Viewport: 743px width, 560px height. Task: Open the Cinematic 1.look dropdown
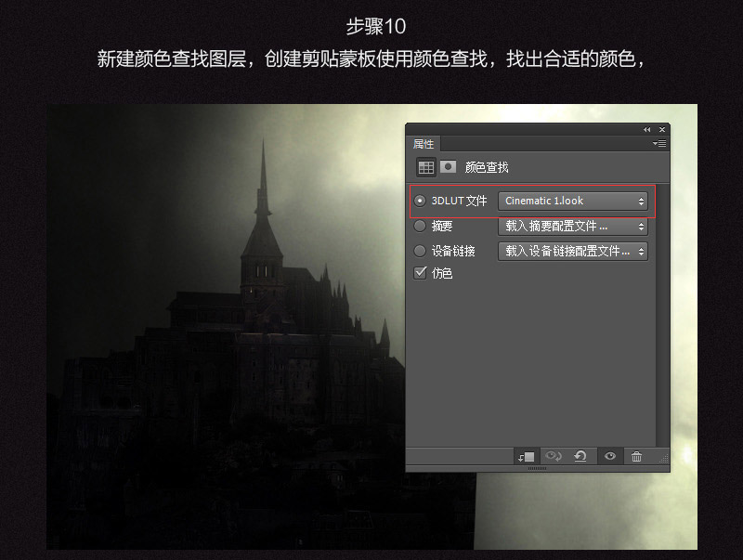(573, 201)
